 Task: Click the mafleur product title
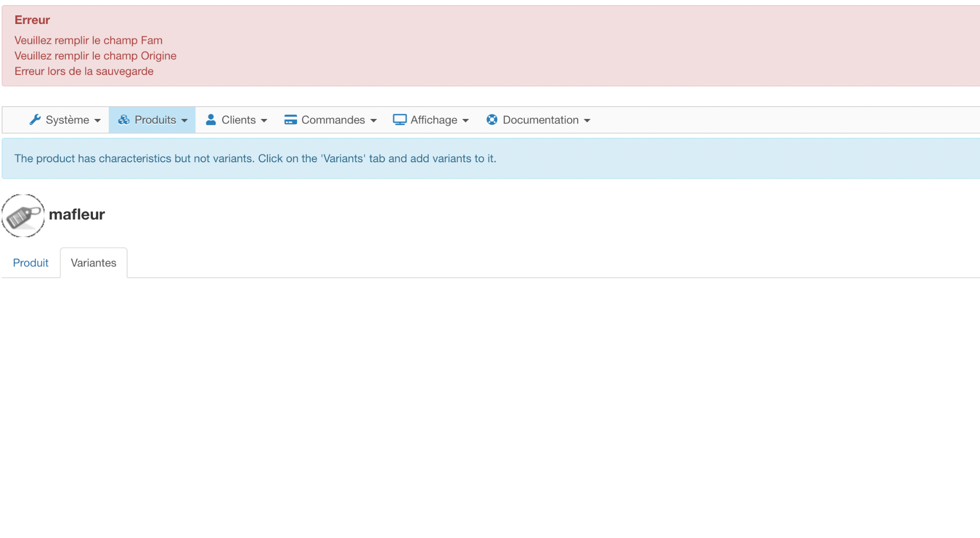tap(77, 214)
